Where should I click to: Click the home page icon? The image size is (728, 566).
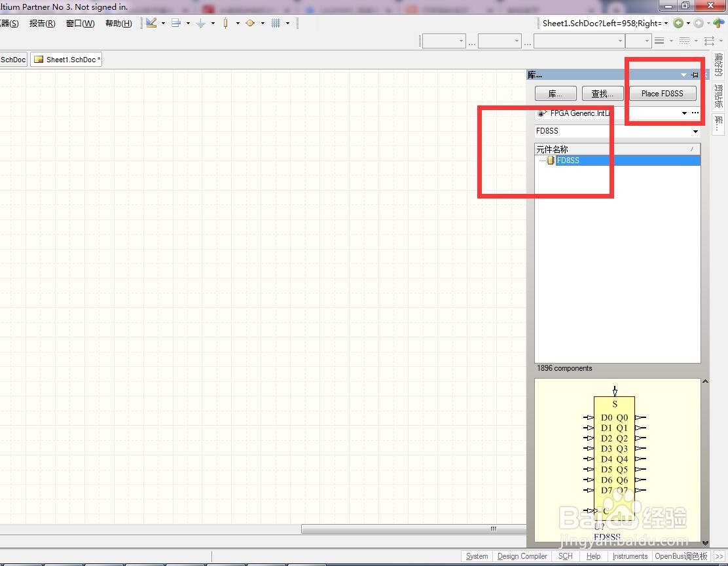[719, 23]
